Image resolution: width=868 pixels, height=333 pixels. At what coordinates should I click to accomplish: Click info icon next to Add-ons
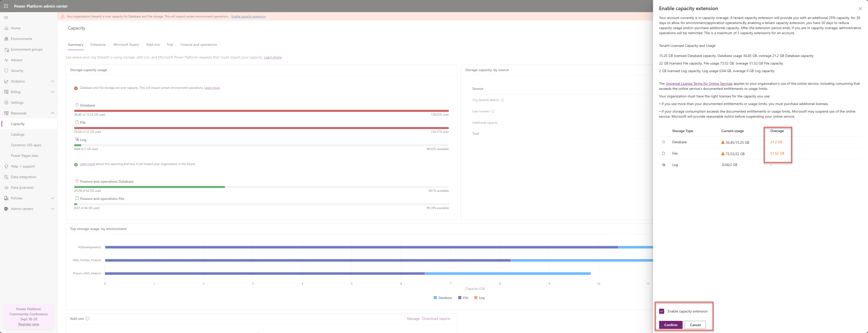88,319
